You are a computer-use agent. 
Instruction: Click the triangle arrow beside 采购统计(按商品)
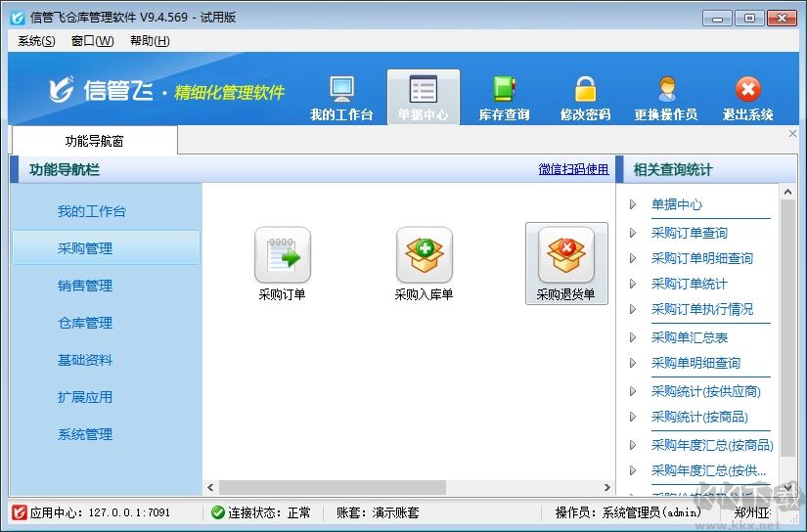coord(633,417)
